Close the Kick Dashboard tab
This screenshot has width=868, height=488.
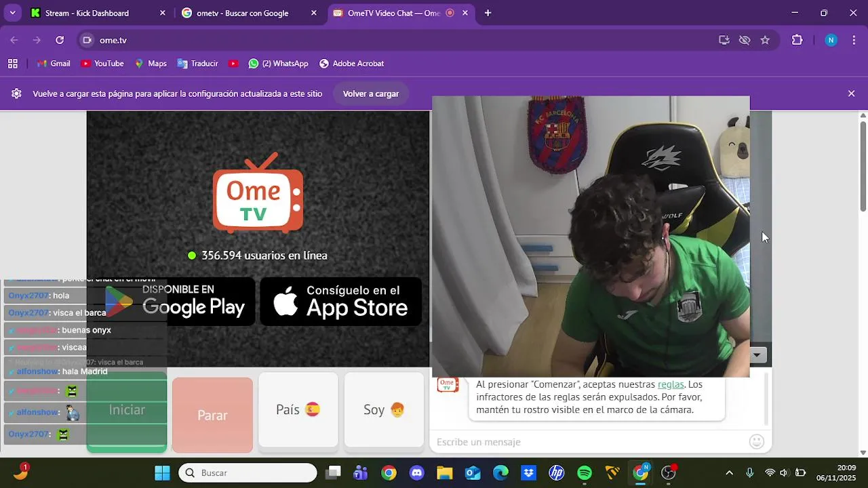coord(162,13)
